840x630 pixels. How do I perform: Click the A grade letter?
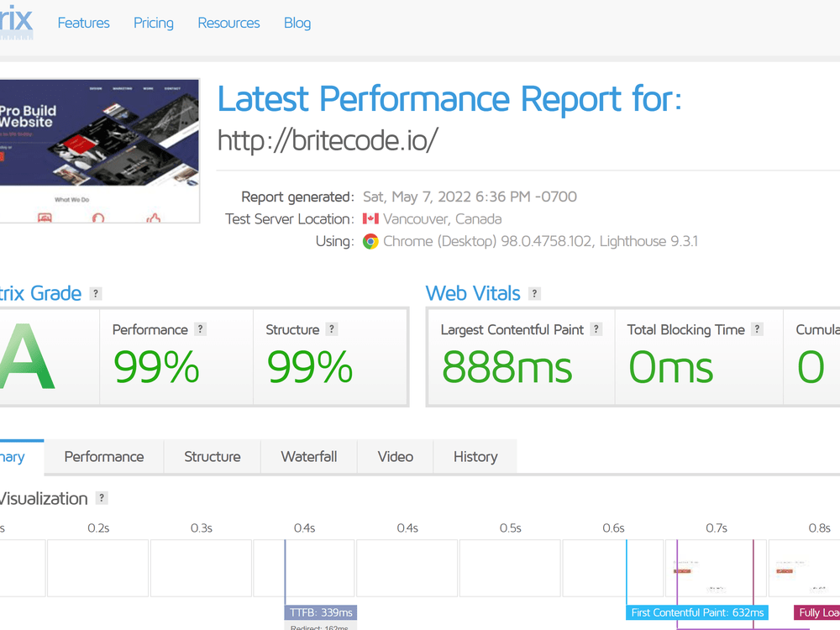coord(27,357)
